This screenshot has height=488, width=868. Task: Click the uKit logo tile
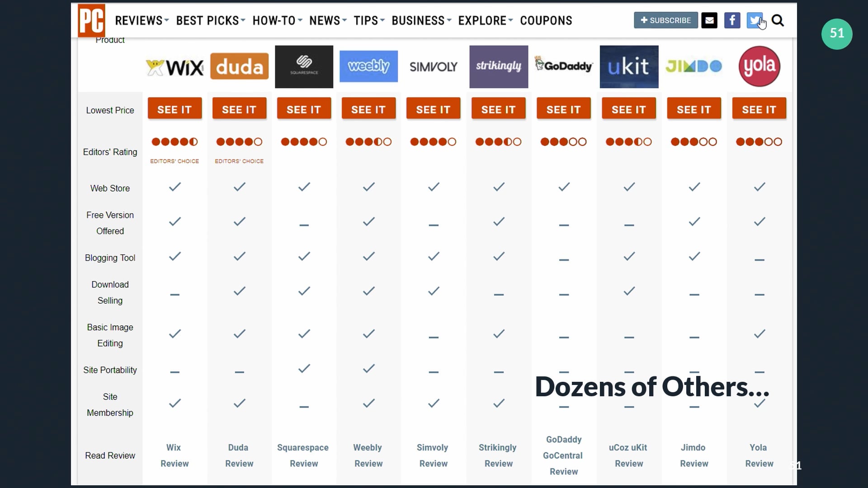(x=629, y=67)
